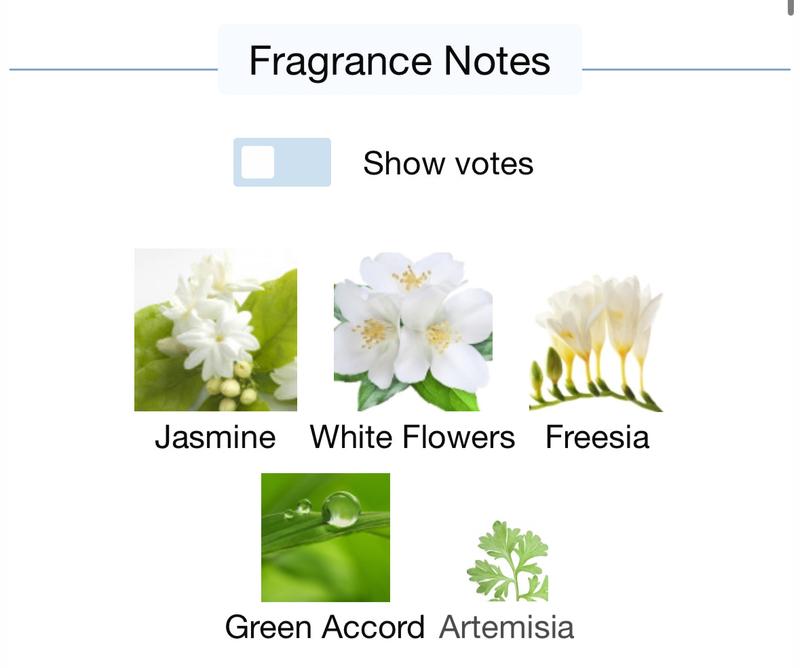This screenshot has width=800, height=668.
Task: Open the White Flowers text link
Action: click(412, 438)
